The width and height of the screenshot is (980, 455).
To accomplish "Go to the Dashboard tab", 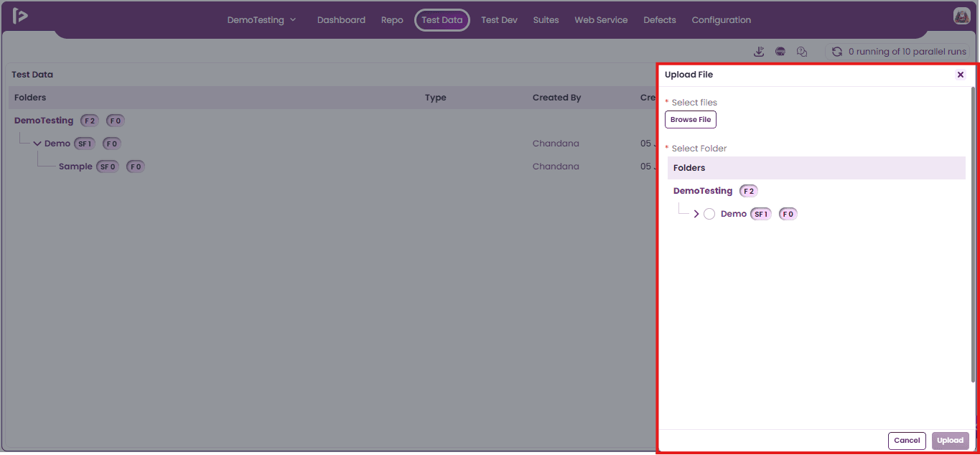I will [341, 20].
